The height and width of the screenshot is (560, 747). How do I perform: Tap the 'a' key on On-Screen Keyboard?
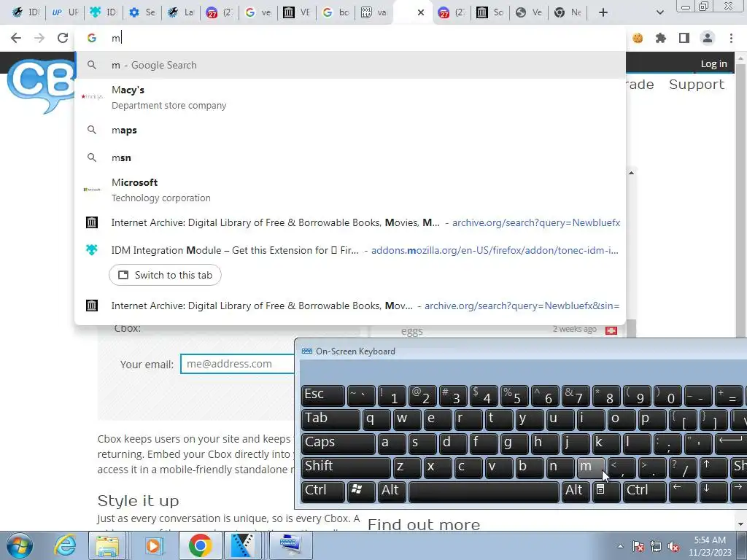tap(391, 443)
